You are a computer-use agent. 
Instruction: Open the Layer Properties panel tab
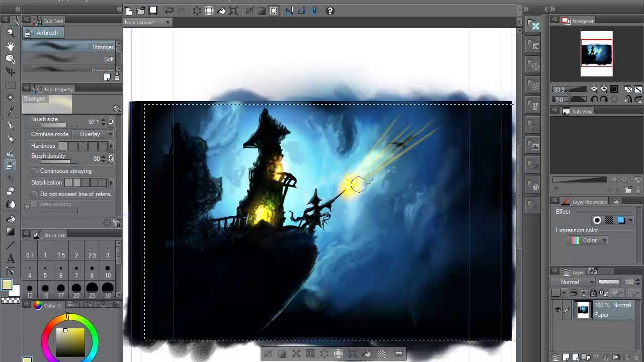click(x=584, y=202)
